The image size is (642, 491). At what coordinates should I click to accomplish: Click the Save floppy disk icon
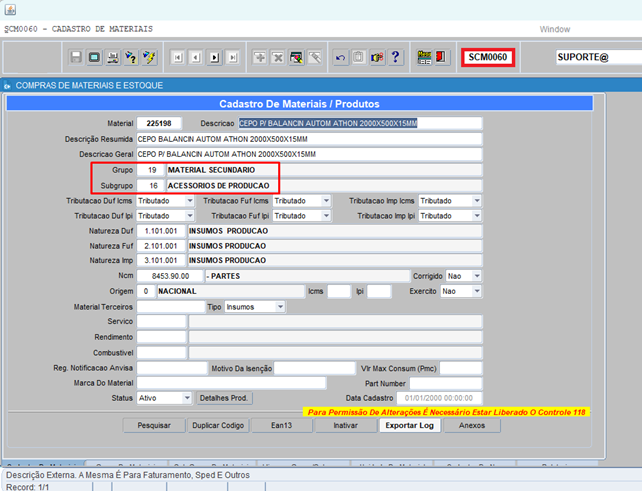click(76, 57)
